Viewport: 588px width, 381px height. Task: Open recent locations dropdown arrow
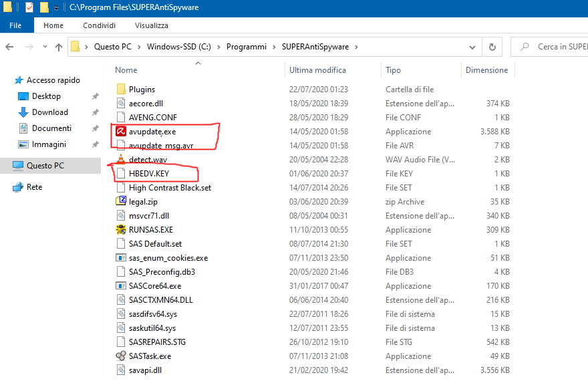click(x=45, y=47)
